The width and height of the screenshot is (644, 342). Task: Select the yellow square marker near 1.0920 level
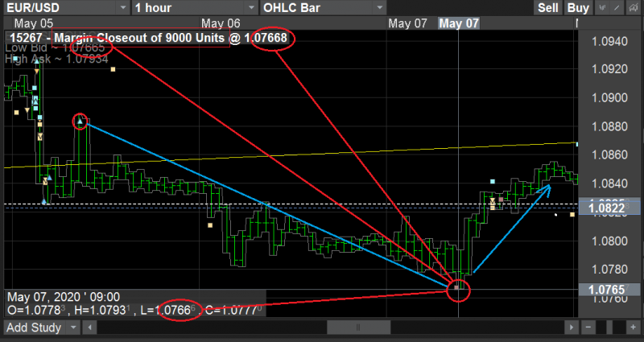113,69
